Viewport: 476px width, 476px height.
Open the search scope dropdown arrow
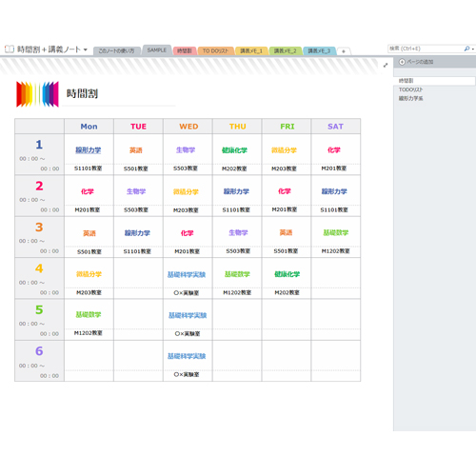click(x=473, y=50)
